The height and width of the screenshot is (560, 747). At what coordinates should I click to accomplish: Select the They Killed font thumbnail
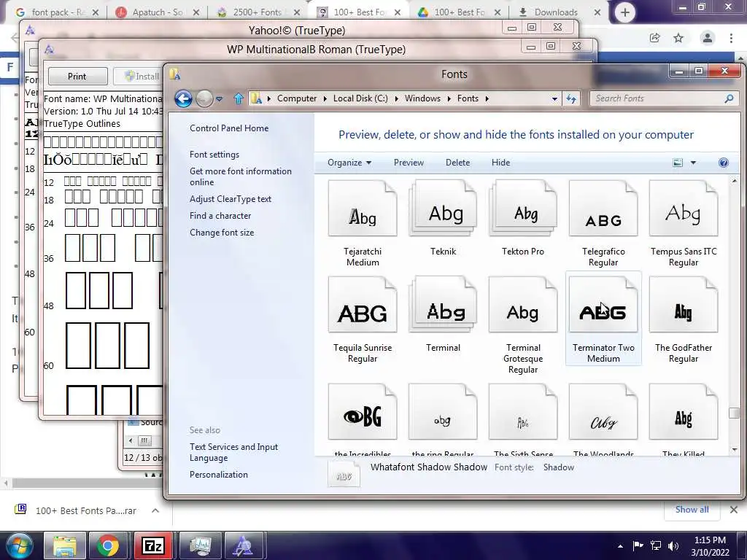click(x=683, y=412)
